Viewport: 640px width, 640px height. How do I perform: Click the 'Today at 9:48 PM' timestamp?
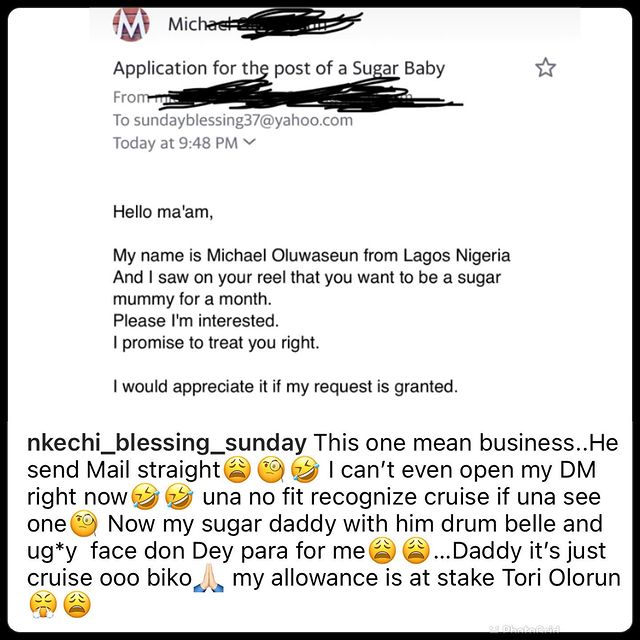click(176, 143)
